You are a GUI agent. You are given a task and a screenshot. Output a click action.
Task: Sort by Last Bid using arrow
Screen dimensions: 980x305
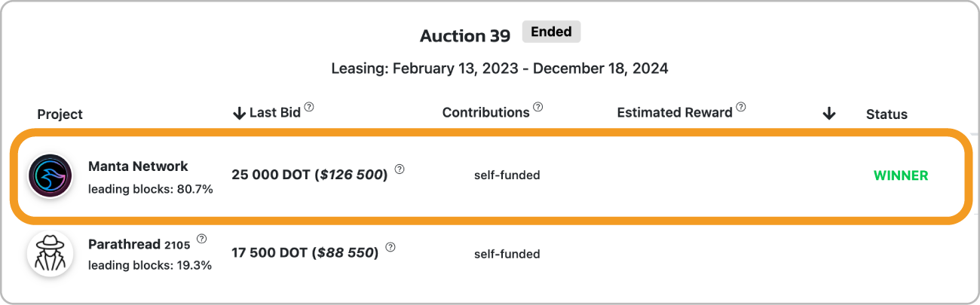(x=240, y=113)
